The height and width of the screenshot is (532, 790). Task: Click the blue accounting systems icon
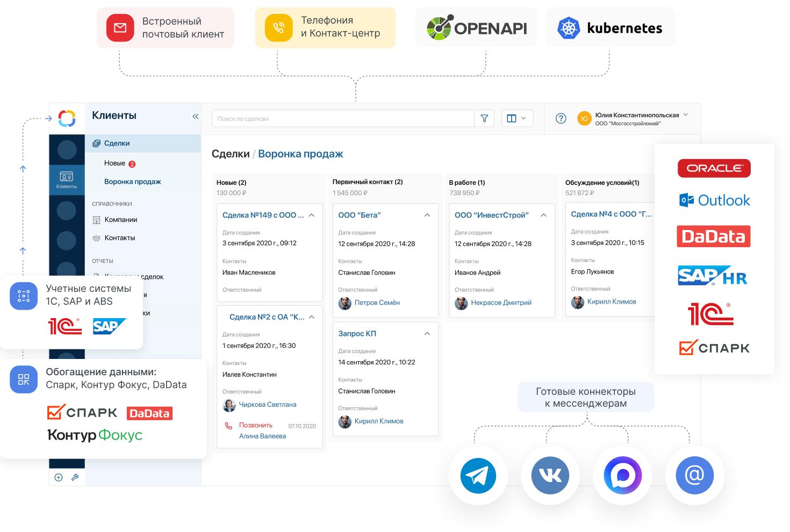pyautogui.click(x=24, y=296)
